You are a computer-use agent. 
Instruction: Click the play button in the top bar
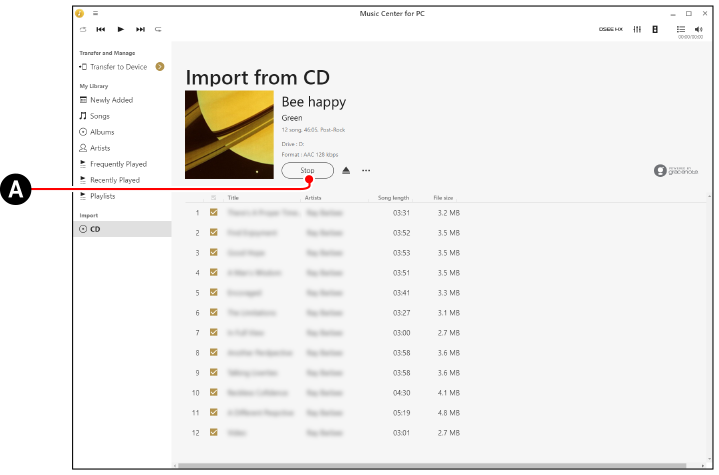[121, 30]
